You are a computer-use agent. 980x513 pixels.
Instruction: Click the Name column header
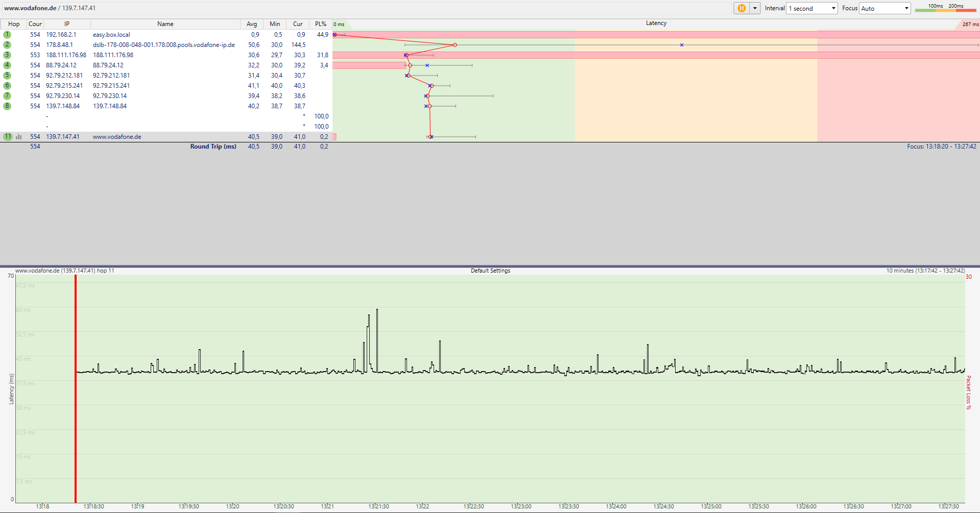click(165, 24)
